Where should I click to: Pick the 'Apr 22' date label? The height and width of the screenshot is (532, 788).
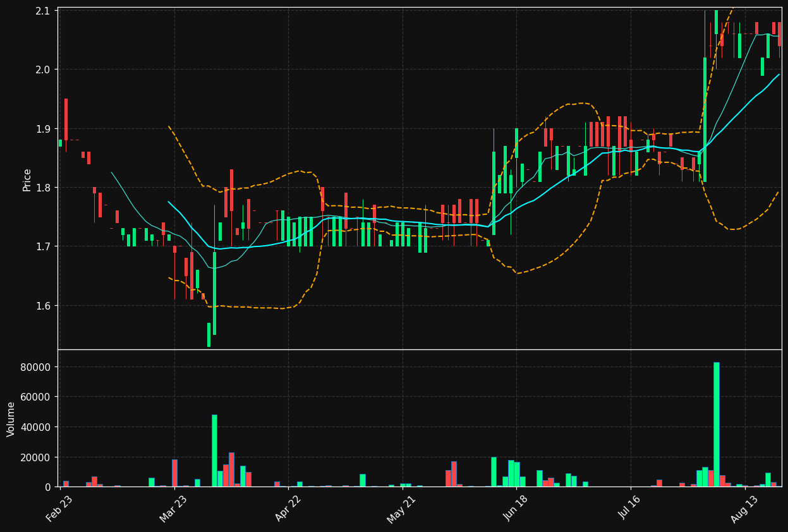pyautogui.click(x=287, y=509)
